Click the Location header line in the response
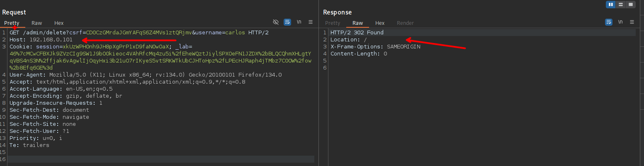The height and width of the screenshot is (166, 644). click(x=348, y=40)
